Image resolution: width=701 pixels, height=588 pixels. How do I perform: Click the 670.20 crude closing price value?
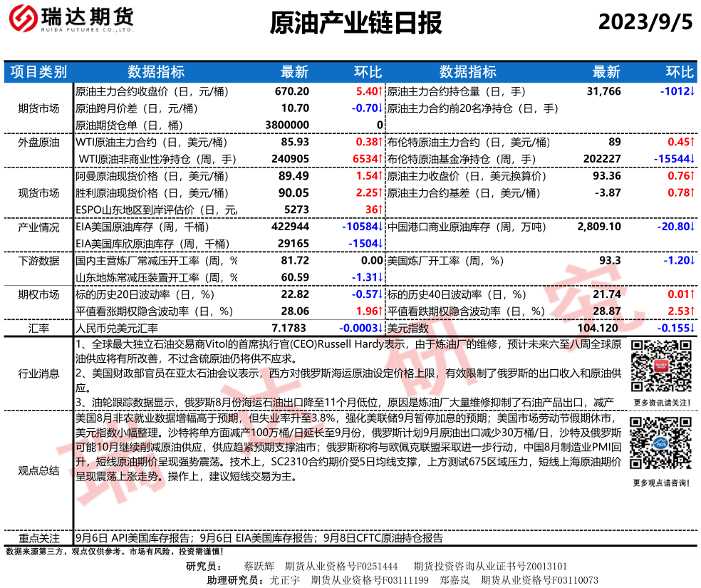(x=292, y=92)
